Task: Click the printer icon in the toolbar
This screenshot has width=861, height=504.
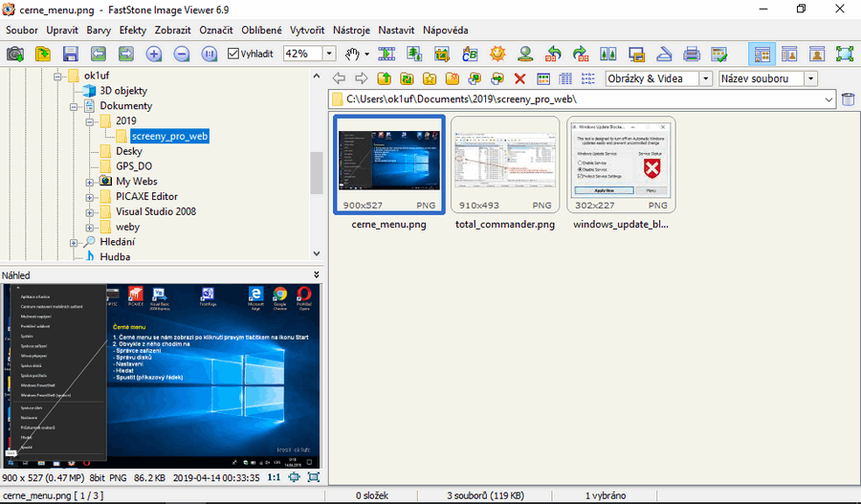Action: pyautogui.click(x=692, y=54)
